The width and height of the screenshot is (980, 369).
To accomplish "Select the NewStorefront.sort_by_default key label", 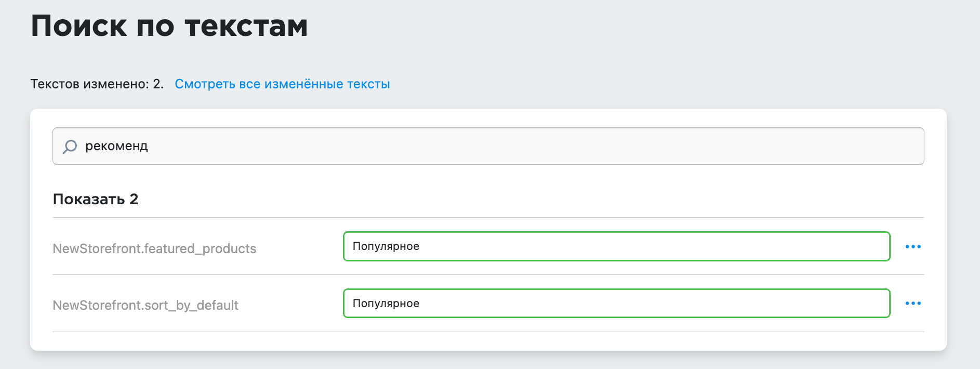I will (145, 305).
